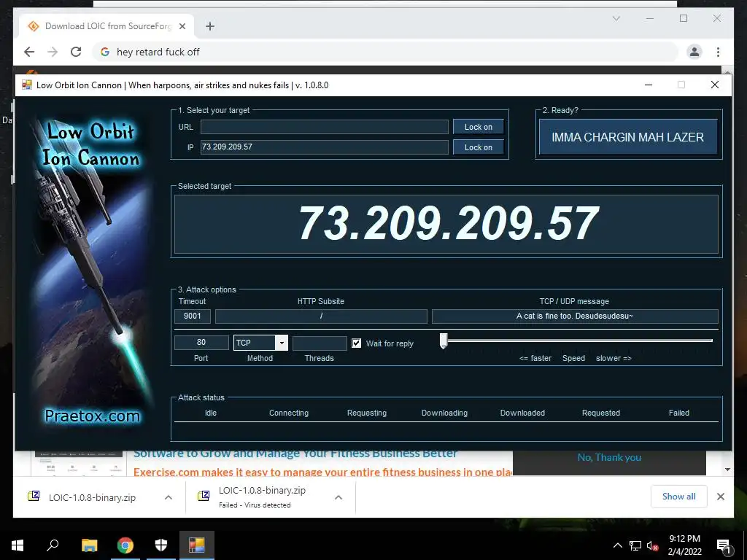Open the Method dropdown showing TCP
This screenshot has width=747, height=560.
point(260,343)
